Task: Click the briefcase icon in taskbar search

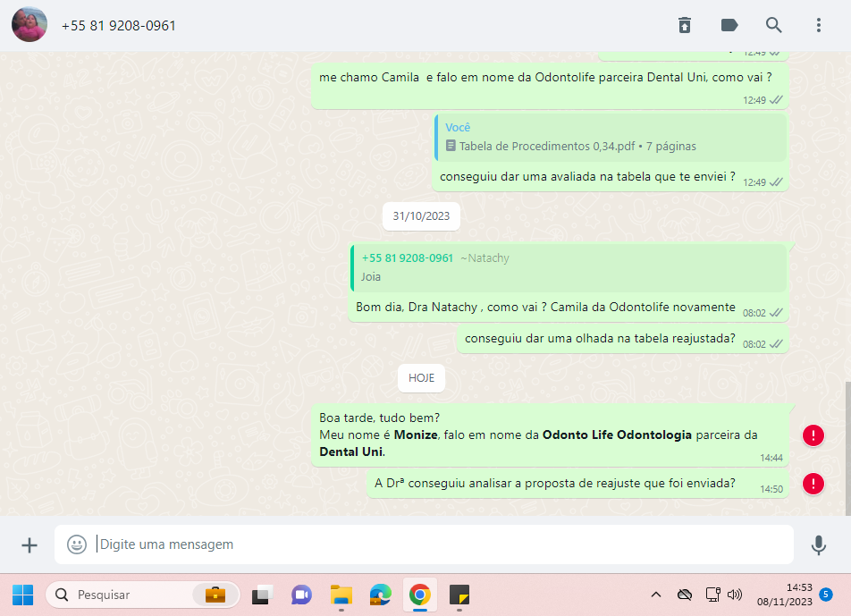Action: (x=215, y=595)
